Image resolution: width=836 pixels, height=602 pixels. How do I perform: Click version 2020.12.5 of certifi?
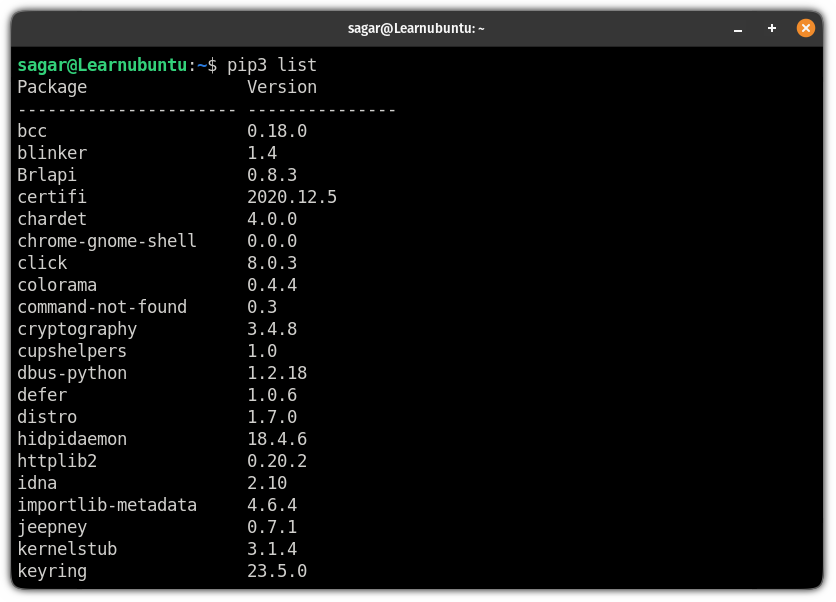click(292, 197)
